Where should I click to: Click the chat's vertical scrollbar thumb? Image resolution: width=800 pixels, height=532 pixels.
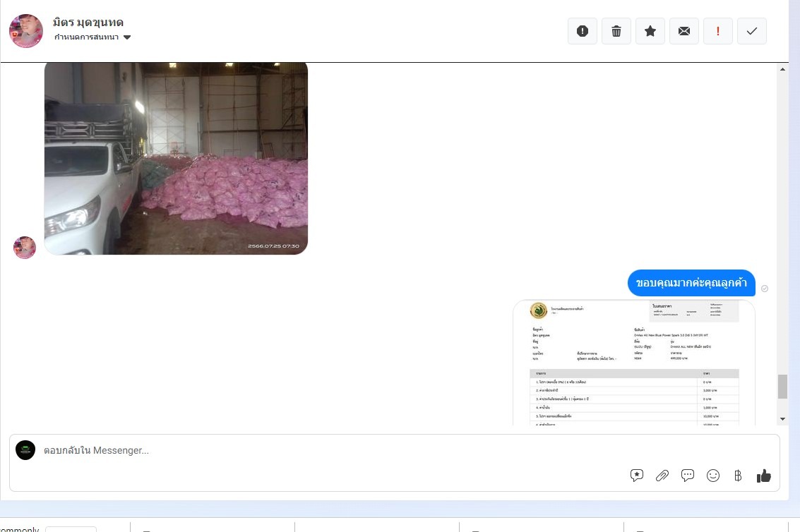point(782,386)
